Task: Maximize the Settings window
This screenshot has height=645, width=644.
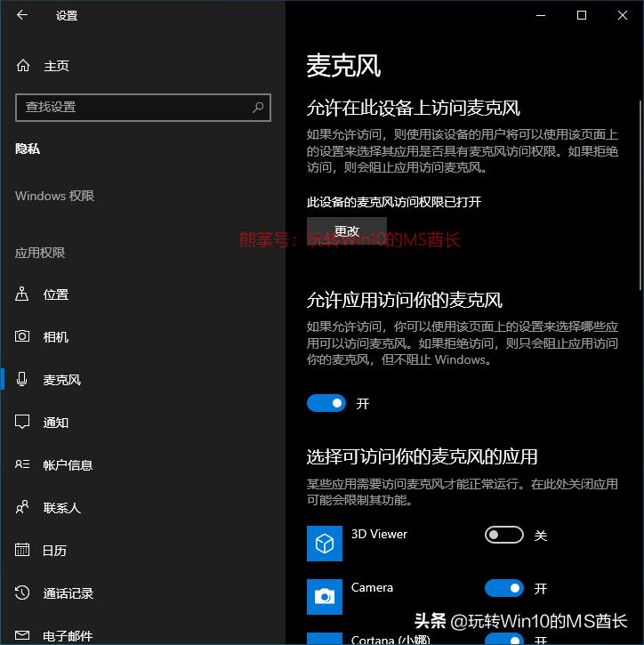Action: pyautogui.click(x=582, y=16)
